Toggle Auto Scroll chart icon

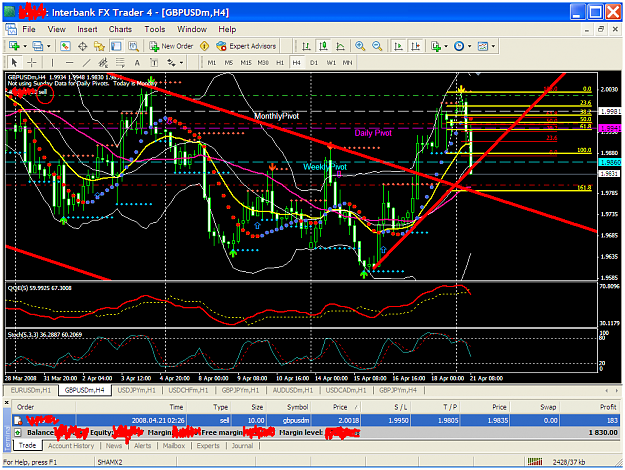click(x=398, y=46)
